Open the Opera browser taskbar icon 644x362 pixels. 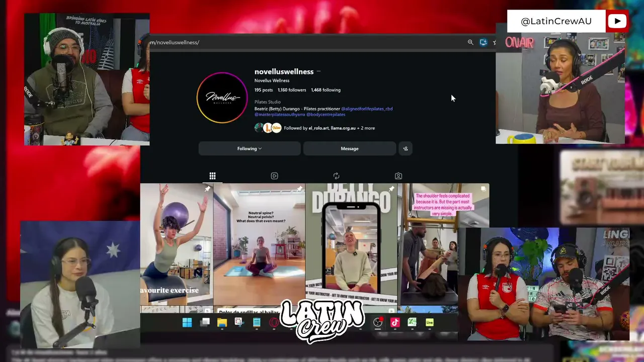274,323
